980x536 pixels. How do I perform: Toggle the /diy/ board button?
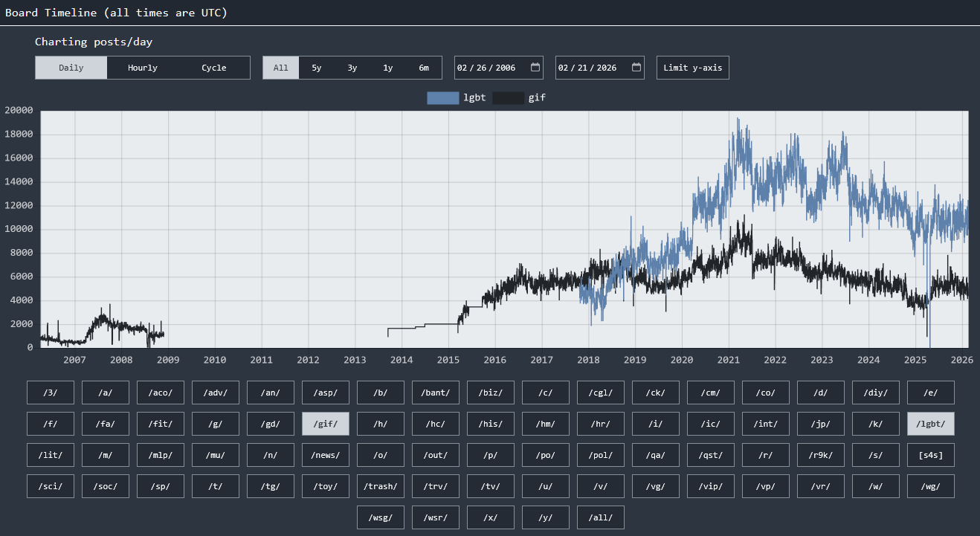click(x=876, y=393)
